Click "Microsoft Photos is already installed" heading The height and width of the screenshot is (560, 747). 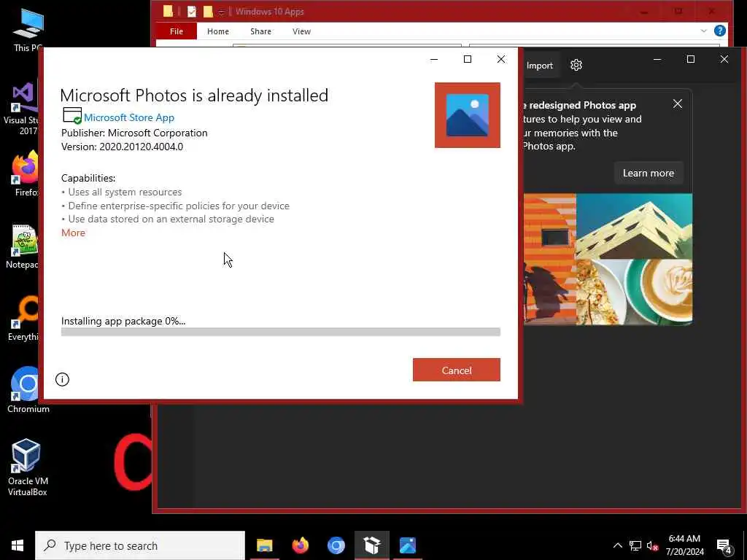(194, 96)
